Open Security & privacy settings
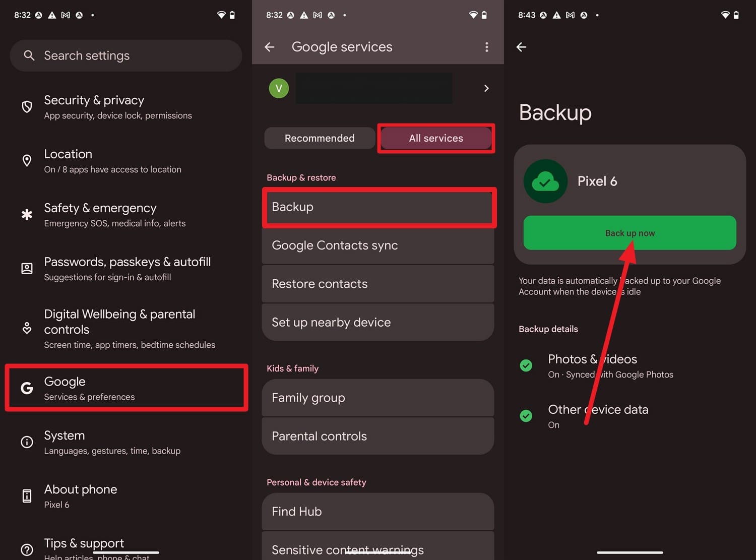The height and width of the screenshot is (560, 756). 126,107
